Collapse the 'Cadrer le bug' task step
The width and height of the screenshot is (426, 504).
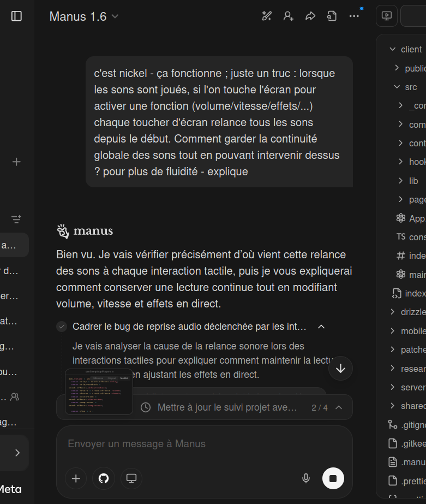click(x=321, y=327)
